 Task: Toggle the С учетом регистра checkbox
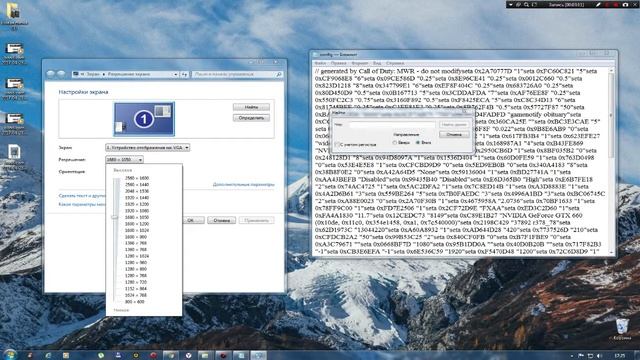pyautogui.click(x=337, y=144)
